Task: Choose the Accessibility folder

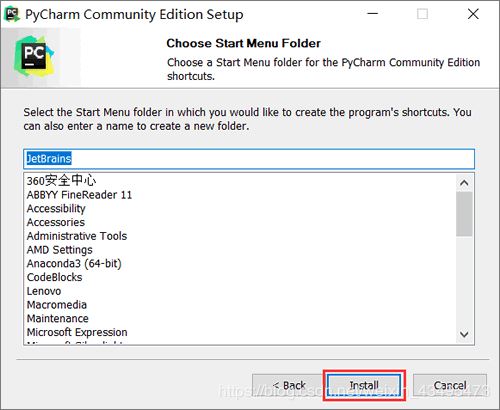Action: click(x=56, y=209)
